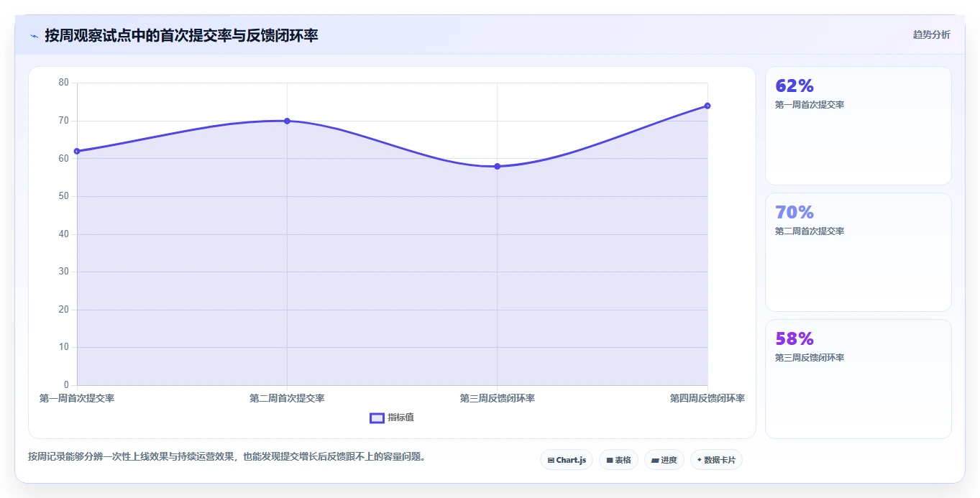The height and width of the screenshot is (498, 980).
Task: Click the 58% value text
Action: coord(794,339)
